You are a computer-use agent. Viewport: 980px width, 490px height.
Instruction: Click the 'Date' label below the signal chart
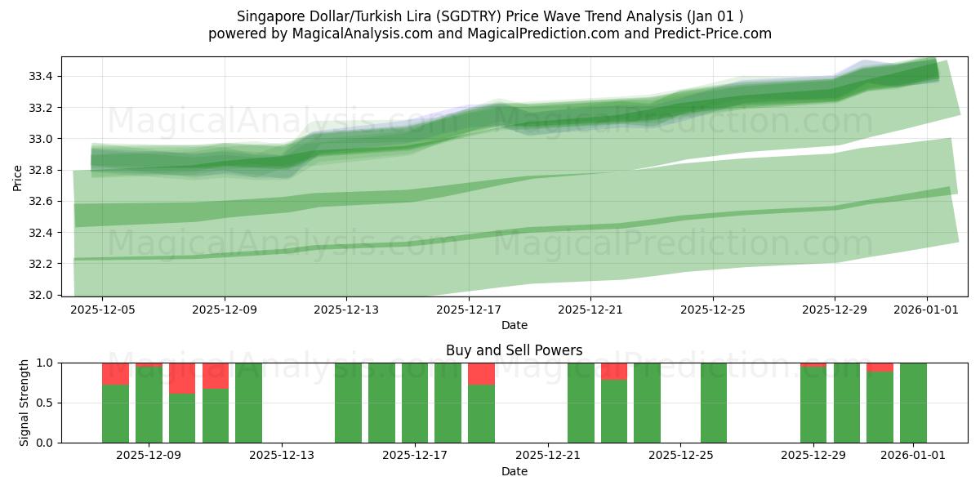[x=514, y=471]
